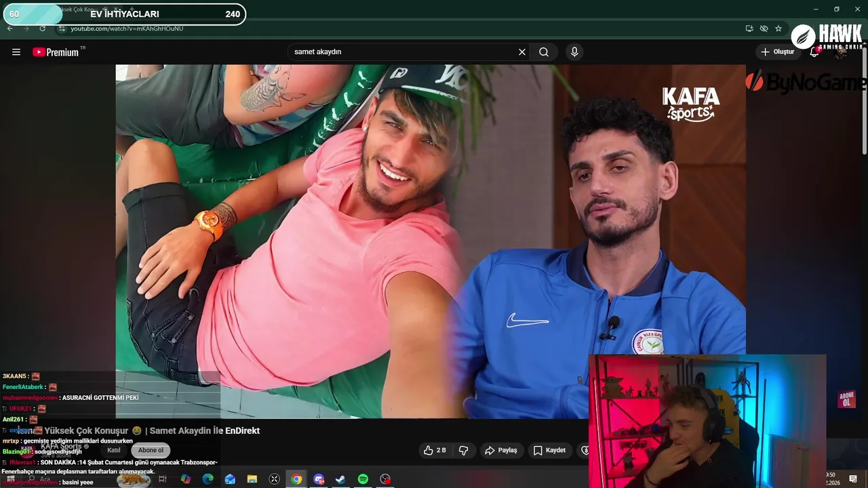The height and width of the screenshot is (488, 868).
Task: Go forward with the browser forward arrow
Action: tap(26, 28)
